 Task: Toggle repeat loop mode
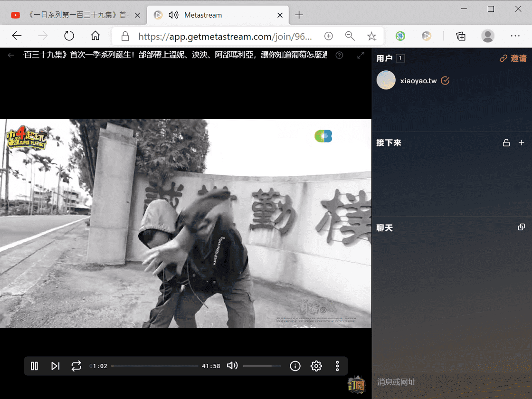tap(76, 366)
